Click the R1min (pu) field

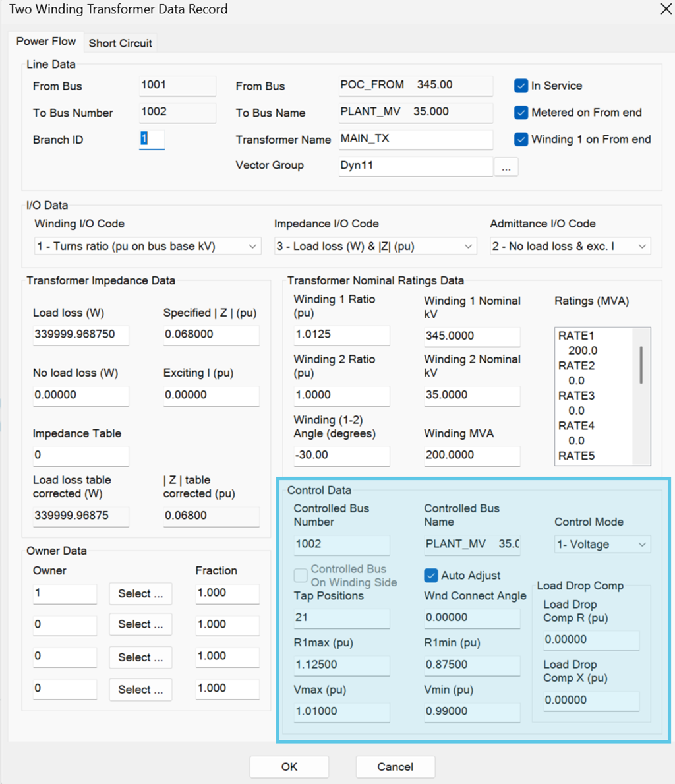[472, 665]
